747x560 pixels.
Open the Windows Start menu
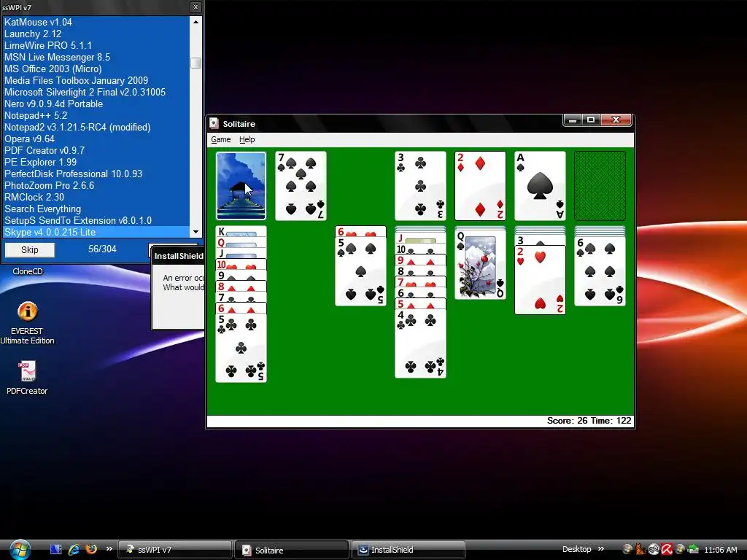(x=20, y=550)
